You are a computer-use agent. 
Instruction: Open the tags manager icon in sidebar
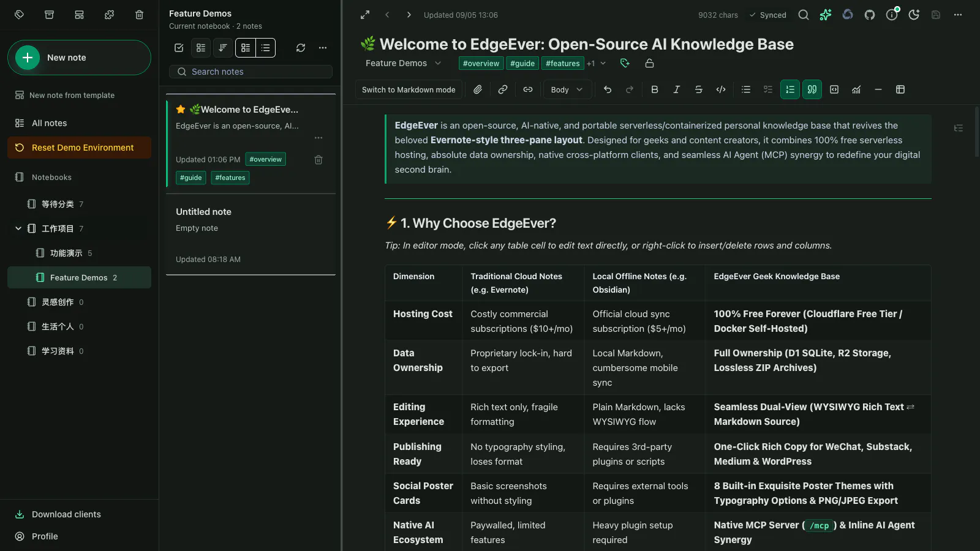click(20, 15)
